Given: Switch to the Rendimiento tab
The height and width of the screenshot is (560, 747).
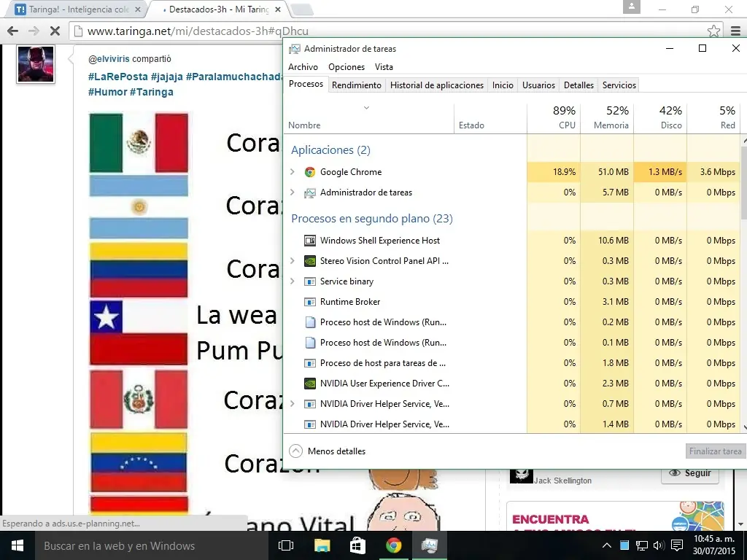Looking at the screenshot, I should 356,85.
